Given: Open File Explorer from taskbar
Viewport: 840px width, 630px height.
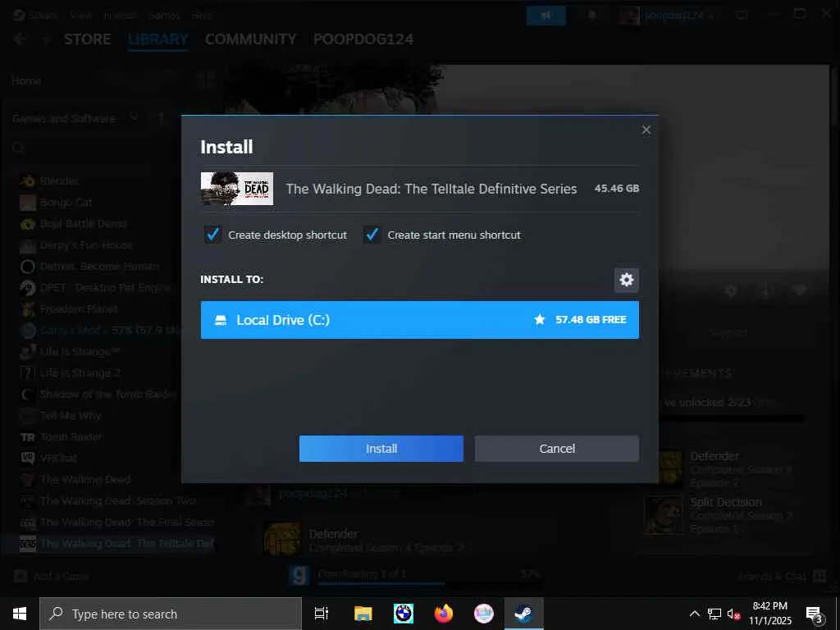Looking at the screenshot, I should click(x=363, y=614).
